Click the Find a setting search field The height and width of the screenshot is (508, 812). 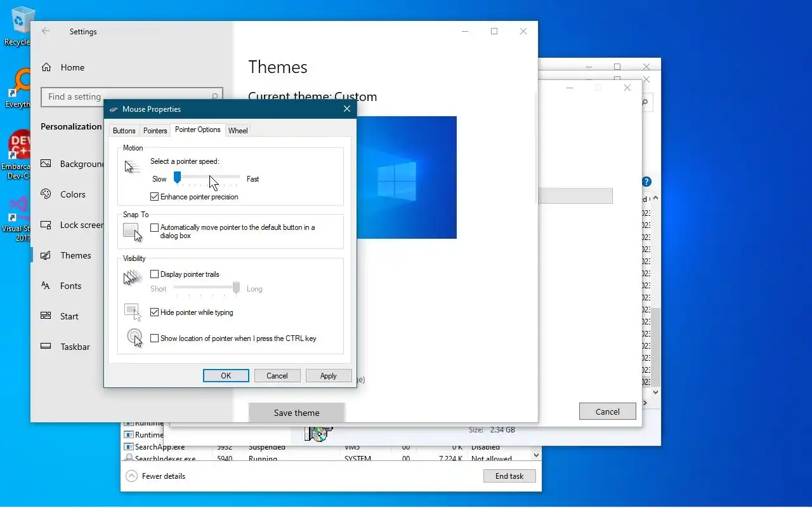click(132, 97)
